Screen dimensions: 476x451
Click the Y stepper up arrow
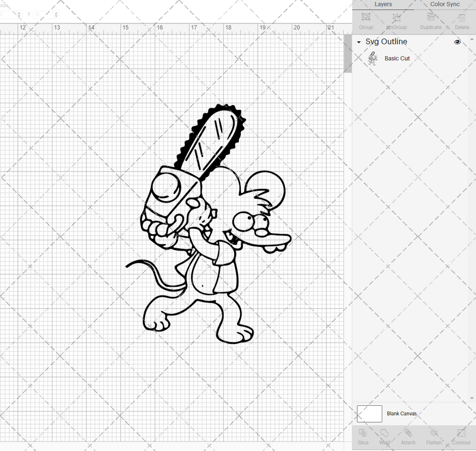[x=56, y=12]
